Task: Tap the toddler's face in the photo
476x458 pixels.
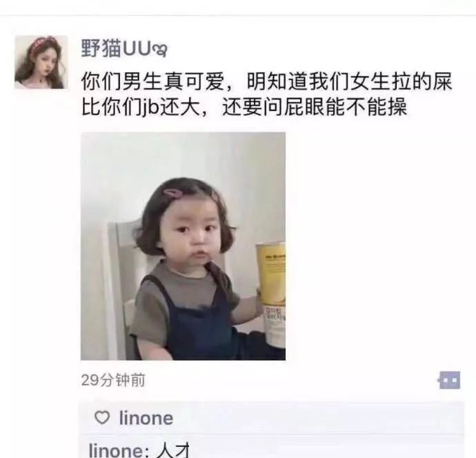Action: coord(195,239)
